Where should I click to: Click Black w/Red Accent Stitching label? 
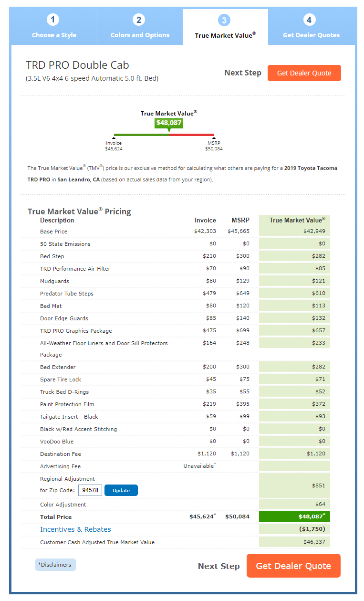tap(78, 429)
